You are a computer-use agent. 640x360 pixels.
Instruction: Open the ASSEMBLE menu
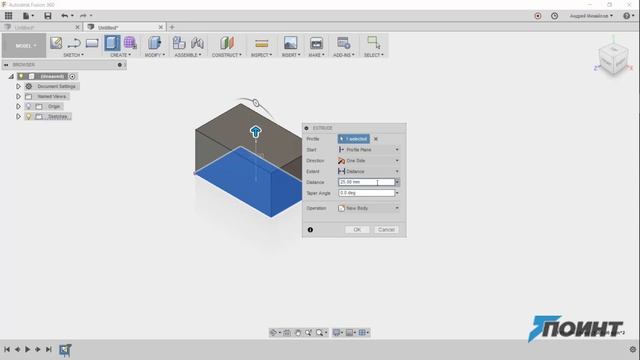[188, 55]
